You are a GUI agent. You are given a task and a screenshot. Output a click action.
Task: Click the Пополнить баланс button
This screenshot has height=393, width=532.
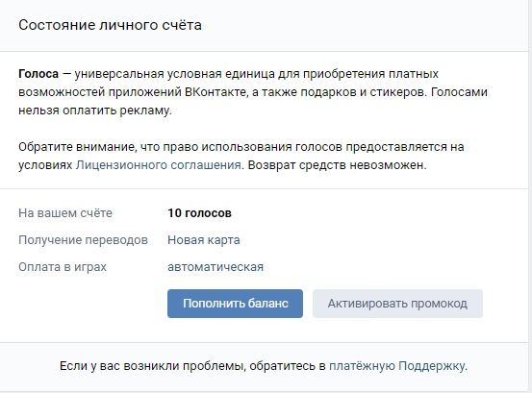235,304
